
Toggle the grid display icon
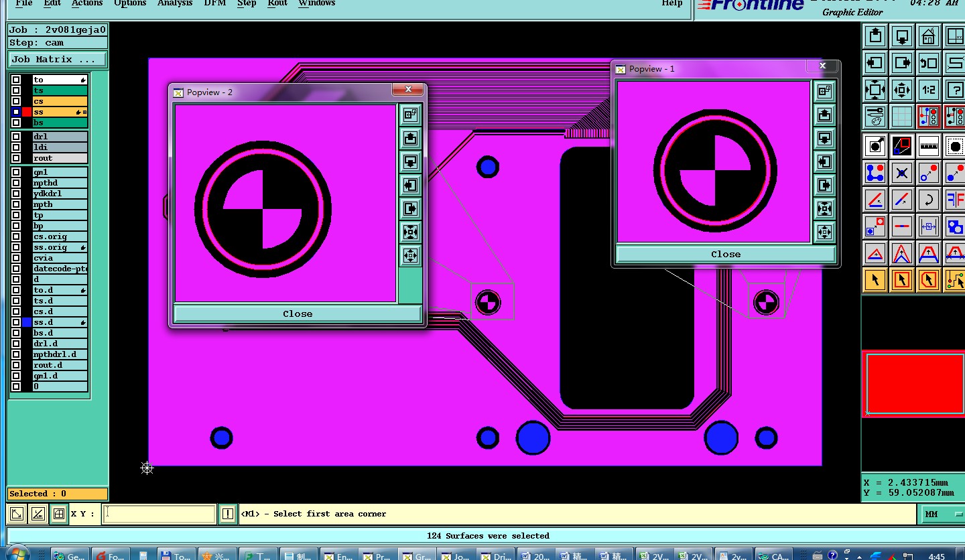point(902,117)
